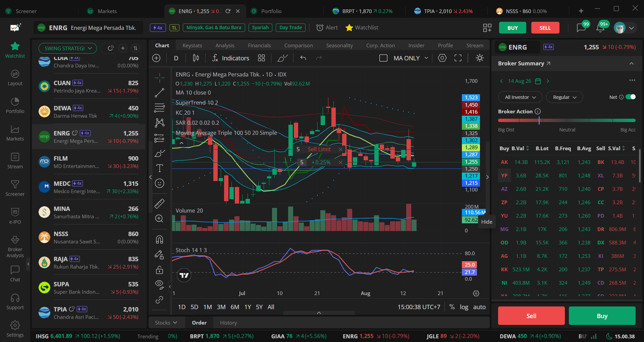
Task: Enter fullscreen chart mode
Action: click(458, 58)
